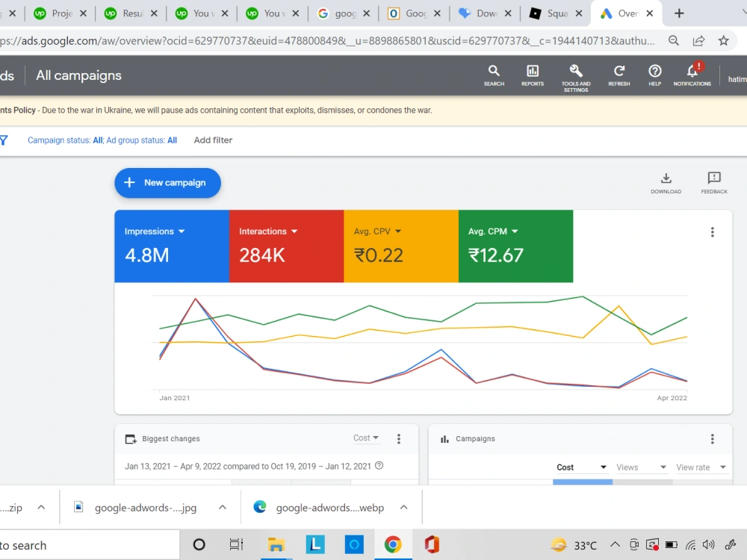Click the 33°C weather widget
The width and height of the screenshot is (747, 560).
point(574,544)
